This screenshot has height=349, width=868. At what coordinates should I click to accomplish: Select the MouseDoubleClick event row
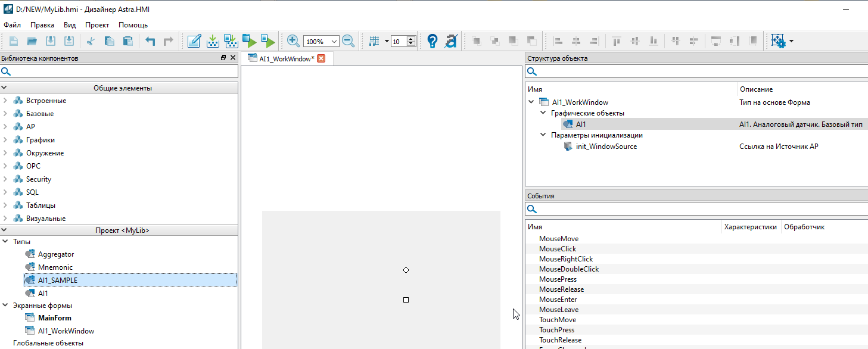568,269
